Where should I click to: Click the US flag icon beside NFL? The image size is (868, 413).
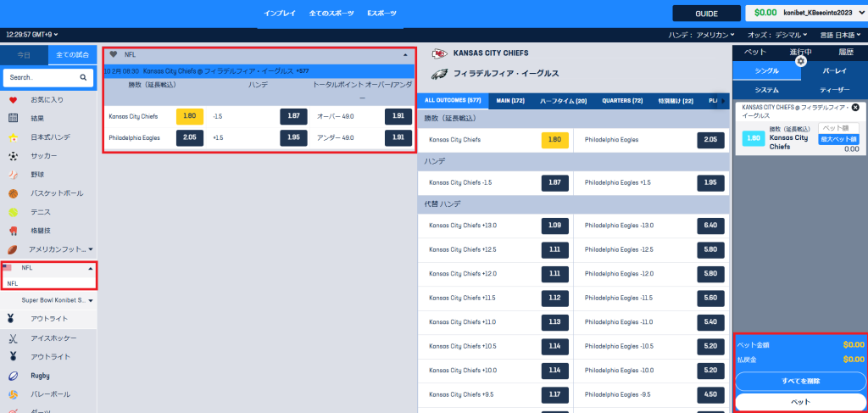[x=7, y=267]
